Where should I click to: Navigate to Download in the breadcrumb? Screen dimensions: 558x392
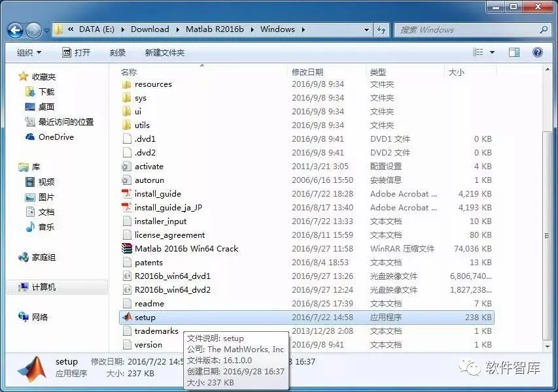click(x=150, y=29)
